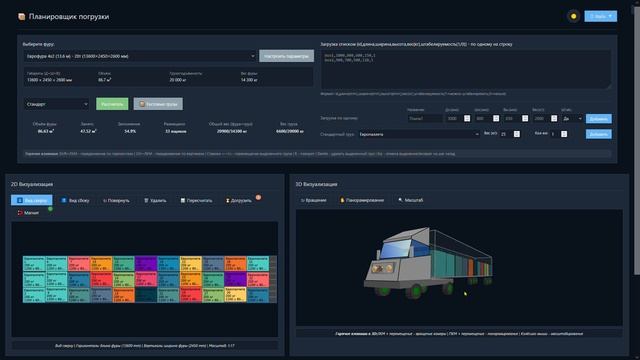Click the Пересчитать recalculate tool
This screenshot has height=360, width=640.
click(196, 200)
